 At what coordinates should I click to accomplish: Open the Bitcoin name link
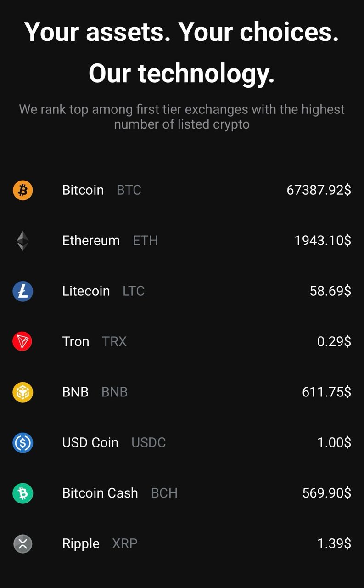(83, 190)
